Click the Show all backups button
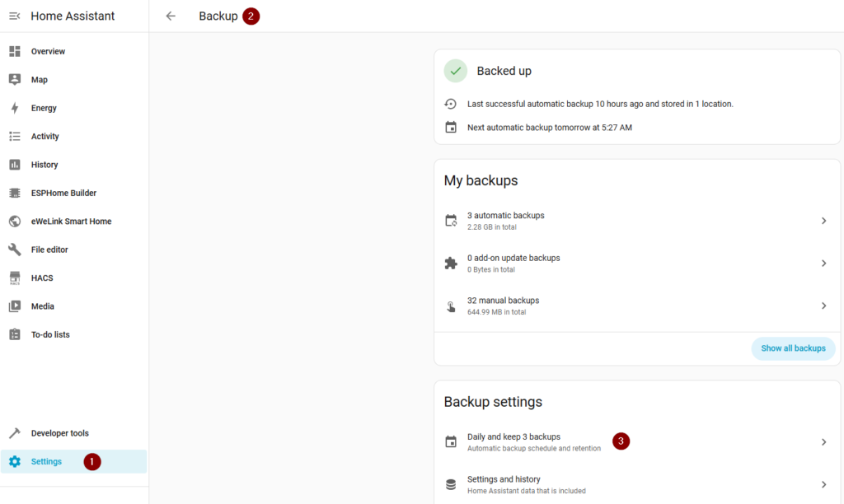This screenshot has width=844, height=504. (793, 348)
